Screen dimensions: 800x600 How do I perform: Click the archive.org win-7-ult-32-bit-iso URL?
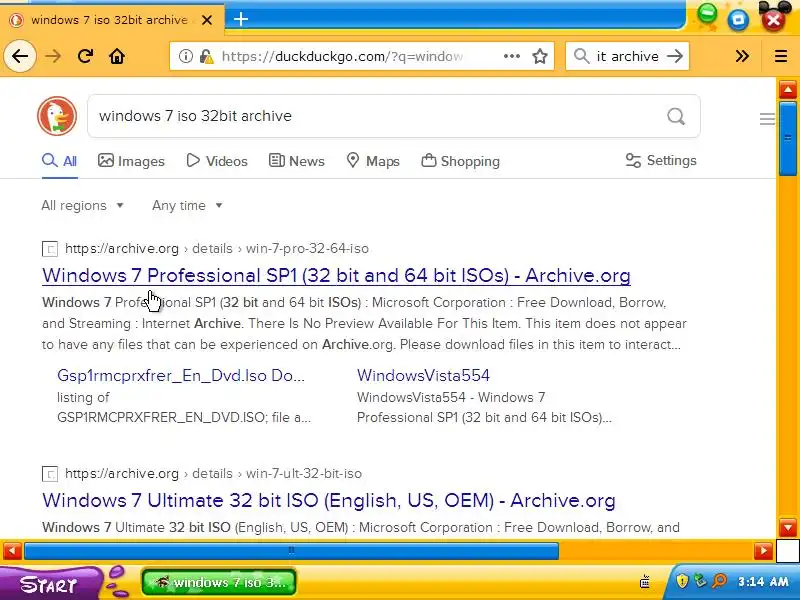coord(213,473)
